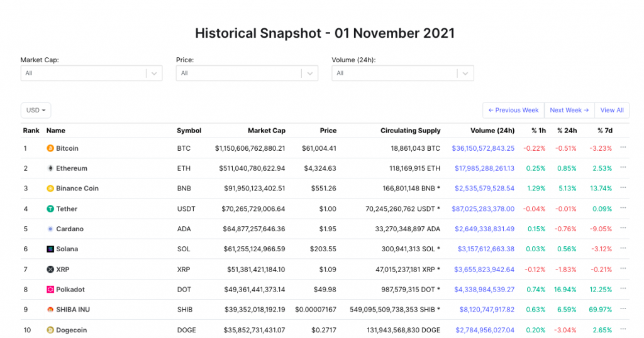Open the XRP name link
Viewport: 644px width, 338px height.
63,270
